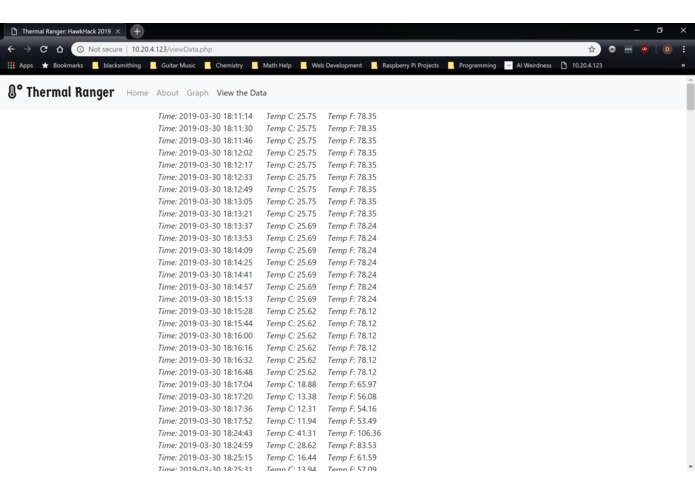The width and height of the screenshot is (695, 494).
Task: Open the user profile avatar D
Action: (x=667, y=49)
